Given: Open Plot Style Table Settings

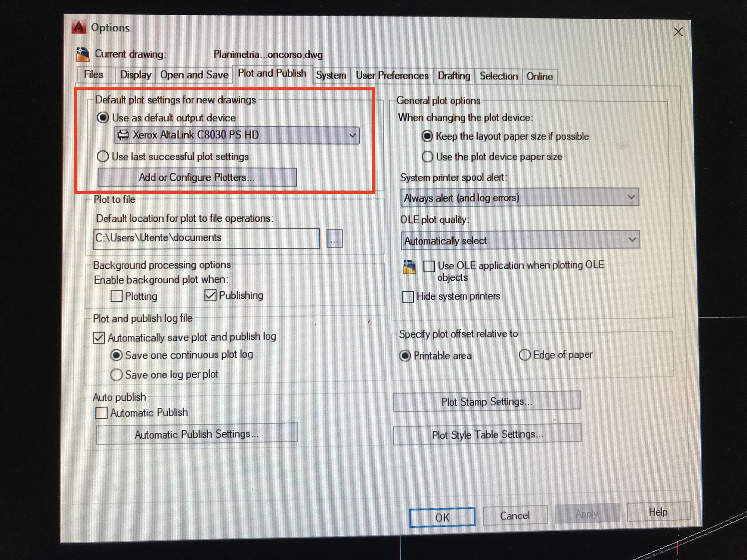Looking at the screenshot, I should pos(487,435).
